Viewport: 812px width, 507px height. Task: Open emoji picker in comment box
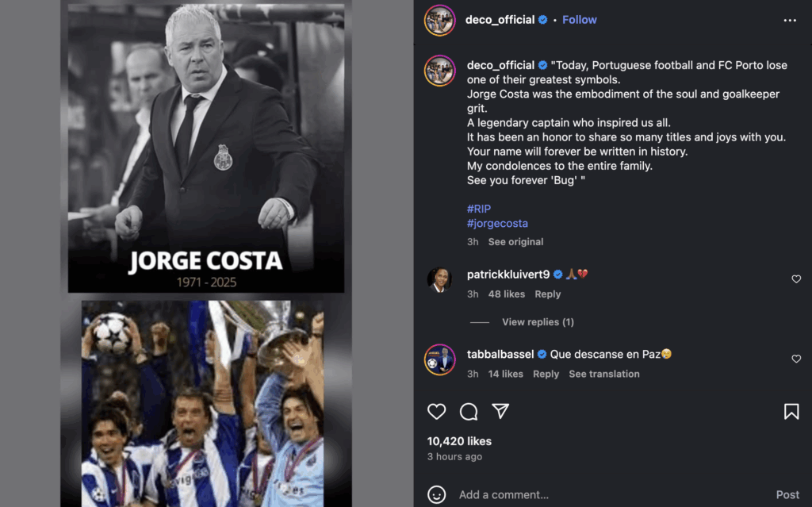pyautogui.click(x=437, y=494)
